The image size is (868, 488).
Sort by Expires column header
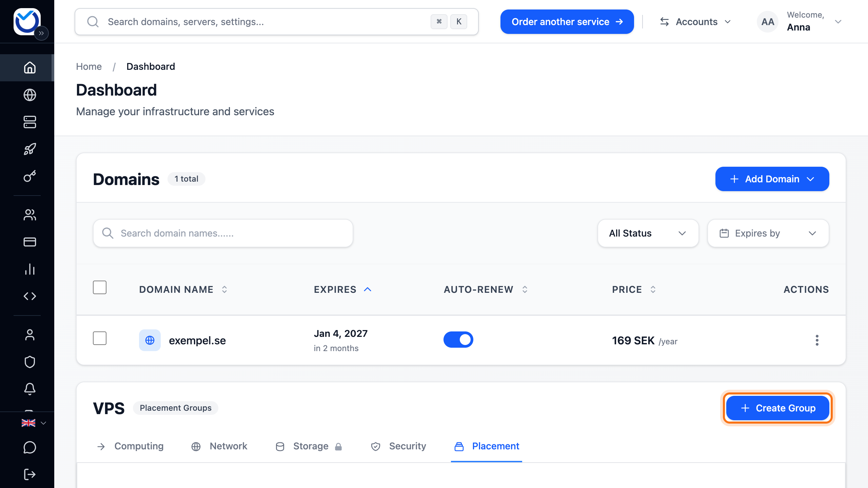343,289
